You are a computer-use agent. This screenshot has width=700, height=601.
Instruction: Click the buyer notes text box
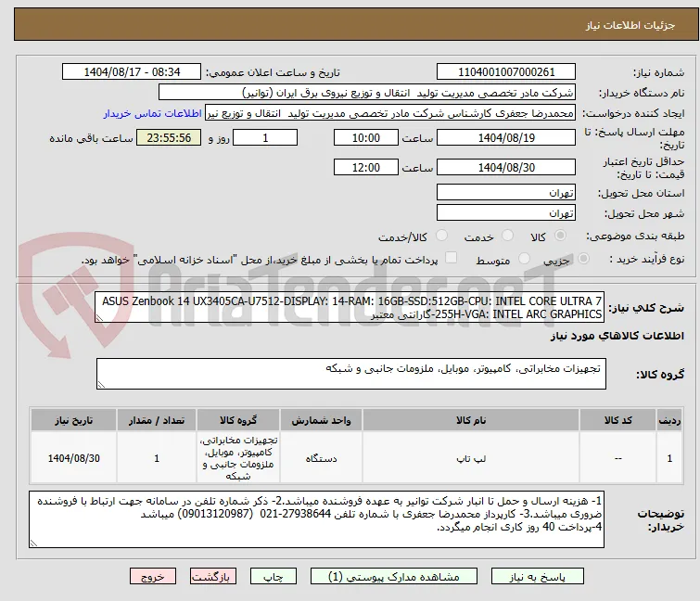pyautogui.click(x=316, y=519)
